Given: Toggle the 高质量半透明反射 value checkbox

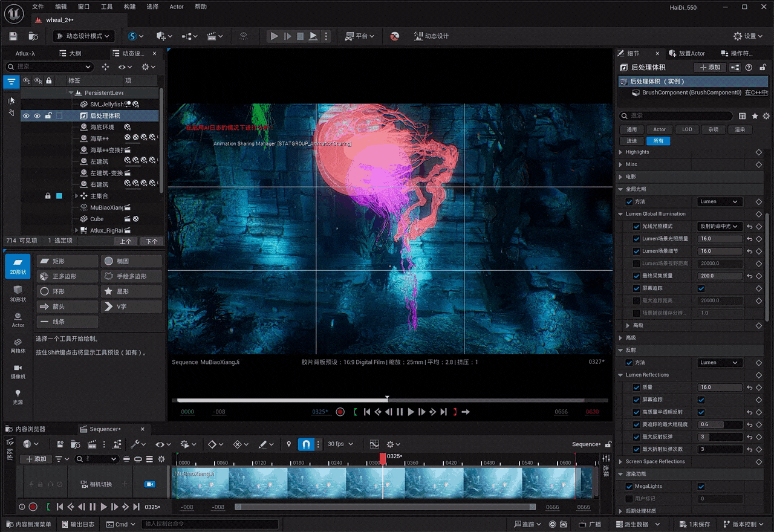Looking at the screenshot, I should point(701,412).
